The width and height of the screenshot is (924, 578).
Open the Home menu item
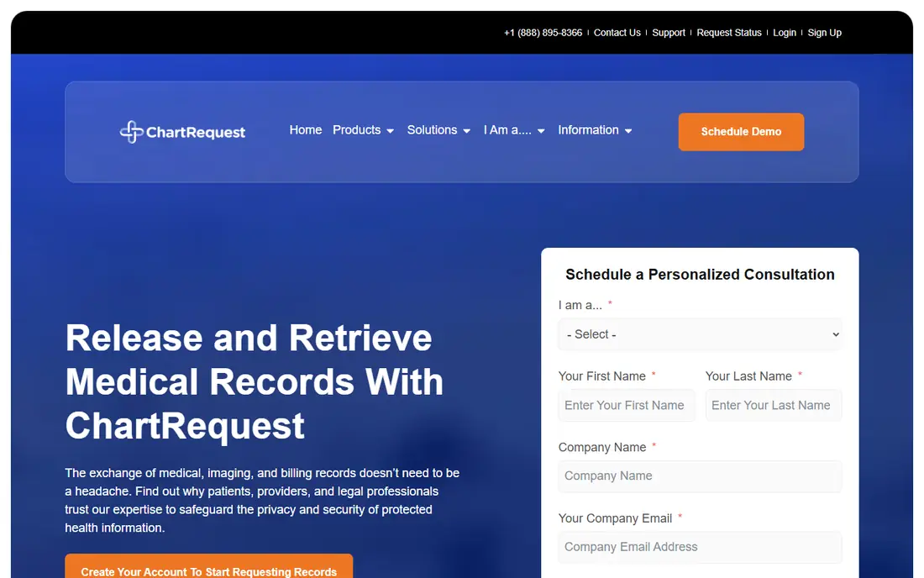coord(305,130)
